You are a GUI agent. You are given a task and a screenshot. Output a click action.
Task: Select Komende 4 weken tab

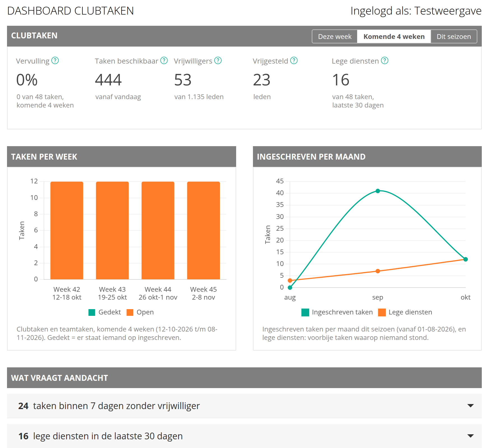394,36
